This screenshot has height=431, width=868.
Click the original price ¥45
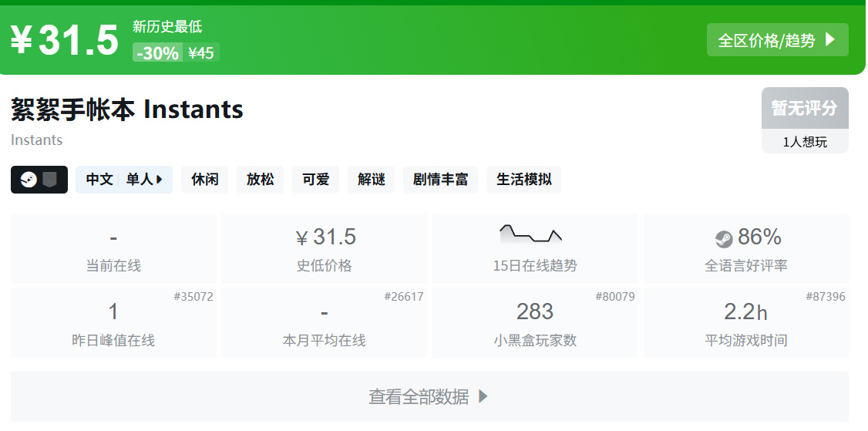(201, 52)
